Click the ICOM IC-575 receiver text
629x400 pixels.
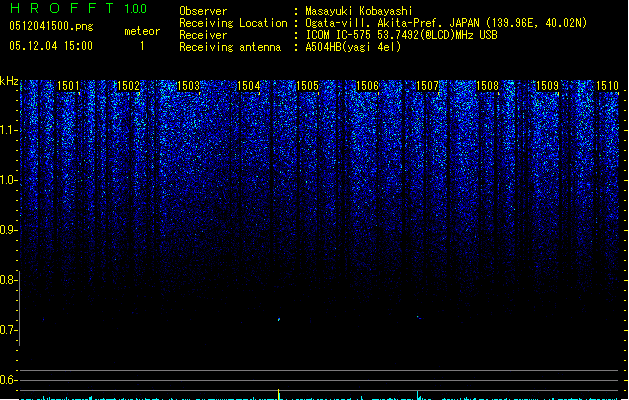(x=401, y=35)
